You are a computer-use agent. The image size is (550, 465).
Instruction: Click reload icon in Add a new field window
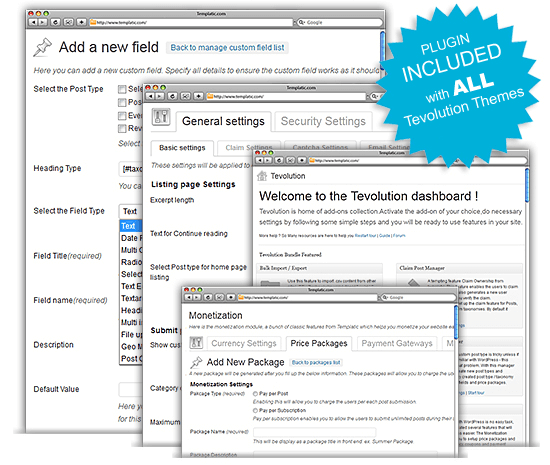(x=55, y=22)
